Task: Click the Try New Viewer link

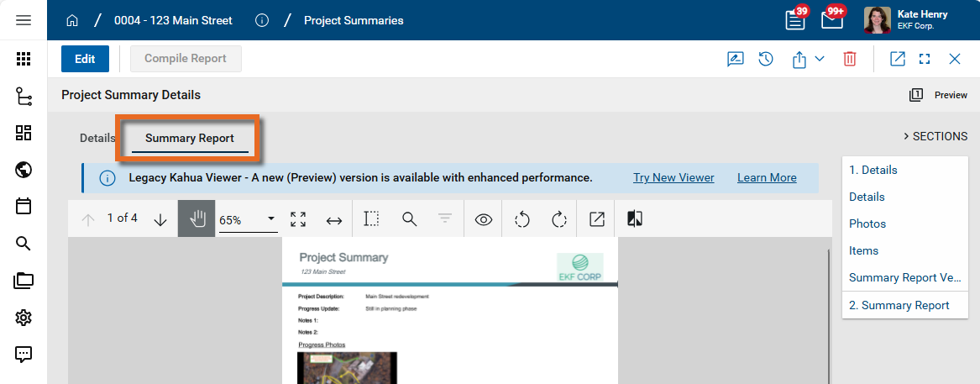Action: tap(673, 177)
